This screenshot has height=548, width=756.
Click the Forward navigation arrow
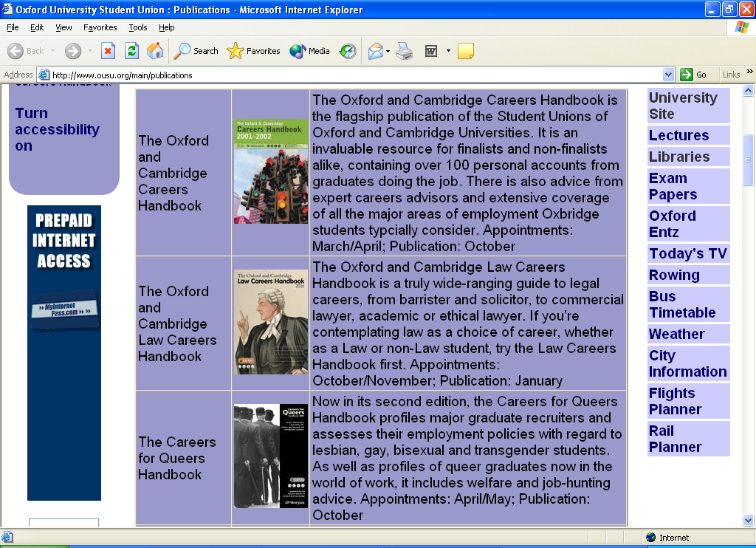coord(73,51)
